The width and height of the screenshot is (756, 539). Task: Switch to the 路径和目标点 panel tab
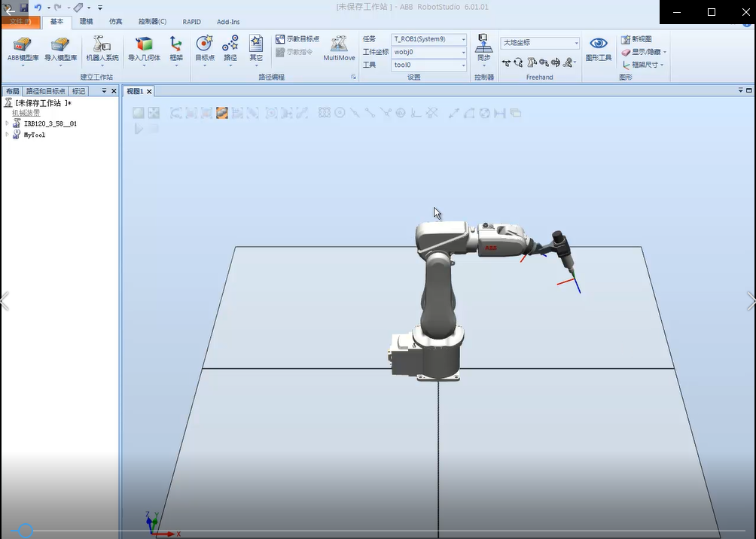(45, 91)
